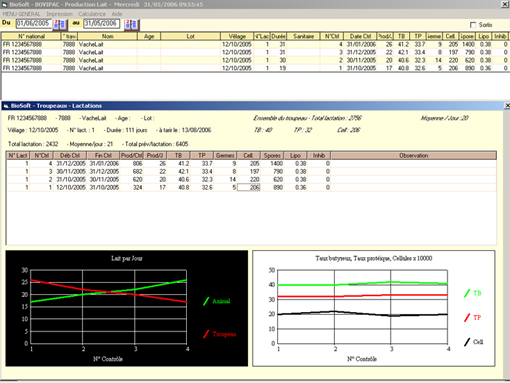This screenshot has width=510, height=383.
Task: Click the Déb Ctrl header in Lactations table
Action: click(70, 156)
